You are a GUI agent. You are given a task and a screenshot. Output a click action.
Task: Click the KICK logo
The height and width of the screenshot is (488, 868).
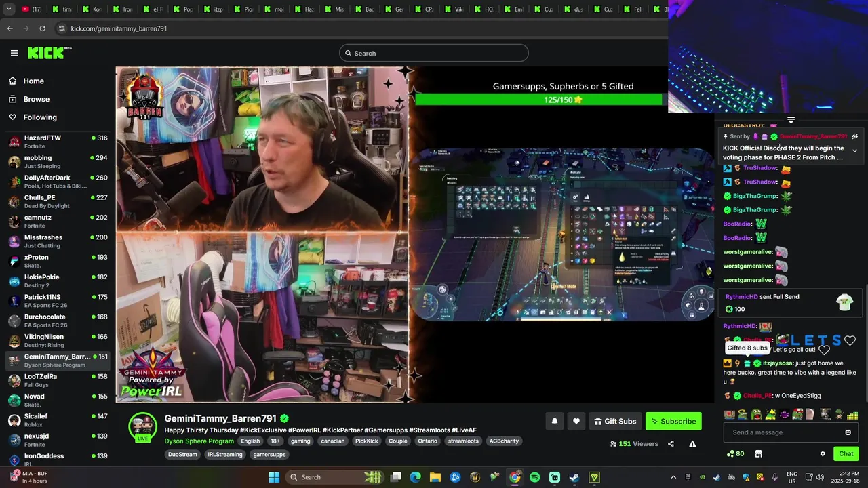tap(49, 53)
